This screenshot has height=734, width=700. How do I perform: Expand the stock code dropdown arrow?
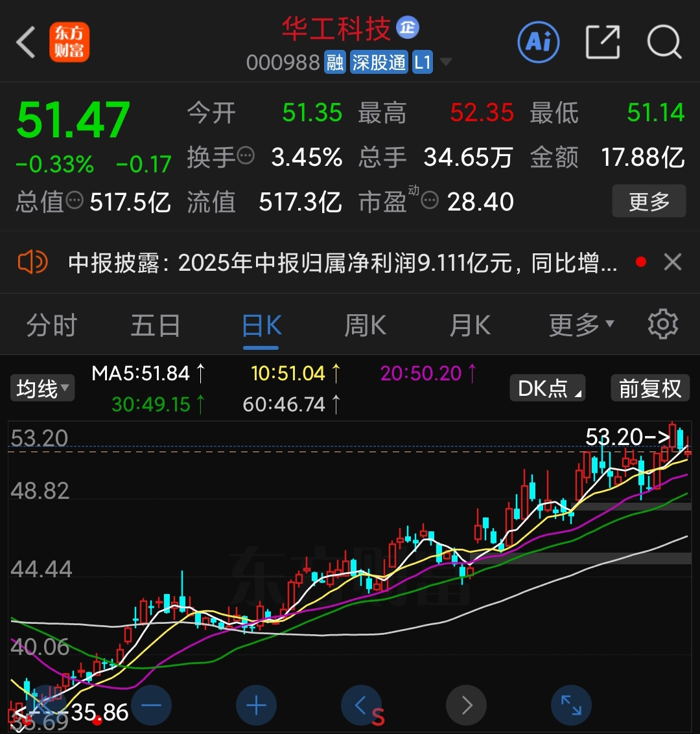pyautogui.click(x=446, y=62)
